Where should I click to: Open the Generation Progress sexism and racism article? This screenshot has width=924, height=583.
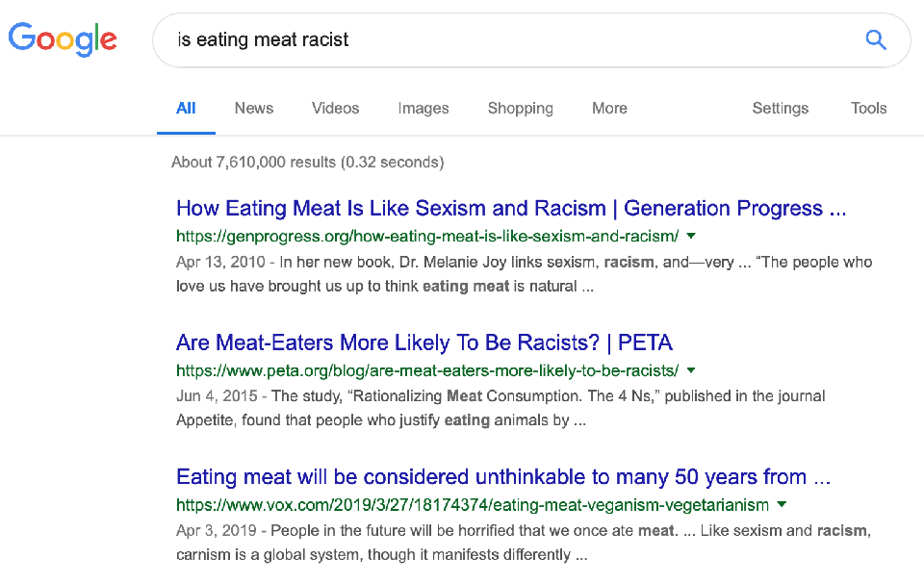pyautogui.click(x=511, y=209)
